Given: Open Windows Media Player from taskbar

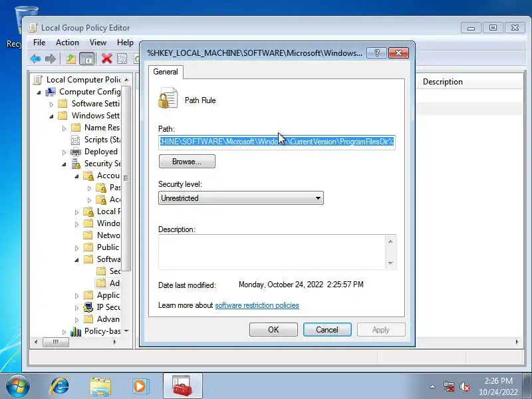Looking at the screenshot, I should pyautogui.click(x=140, y=386).
